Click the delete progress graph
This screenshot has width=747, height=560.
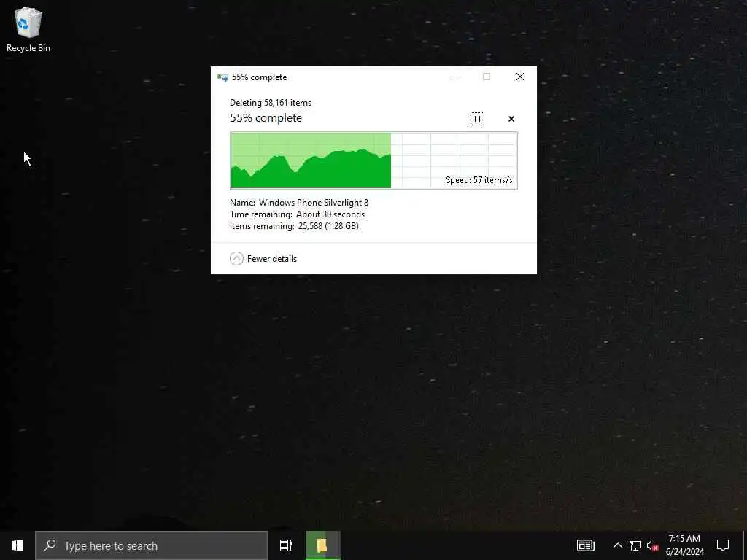tap(374, 160)
